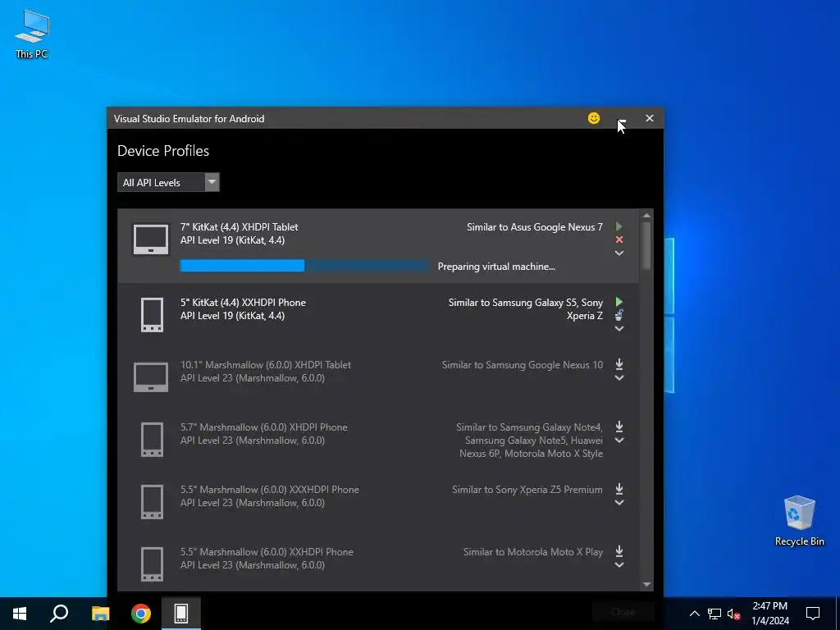Select '10.1" Marshmallow (6.0.0) XHDPI Tablet' text
This screenshot has width=840, height=630.
tap(265, 365)
